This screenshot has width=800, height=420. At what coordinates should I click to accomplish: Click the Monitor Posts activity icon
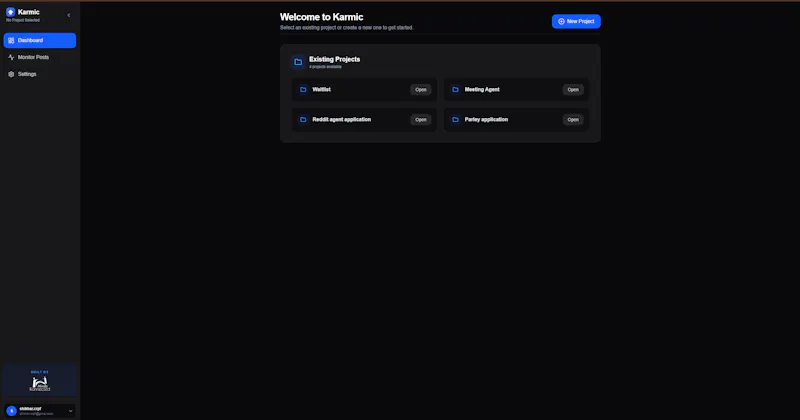(x=11, y=57)
